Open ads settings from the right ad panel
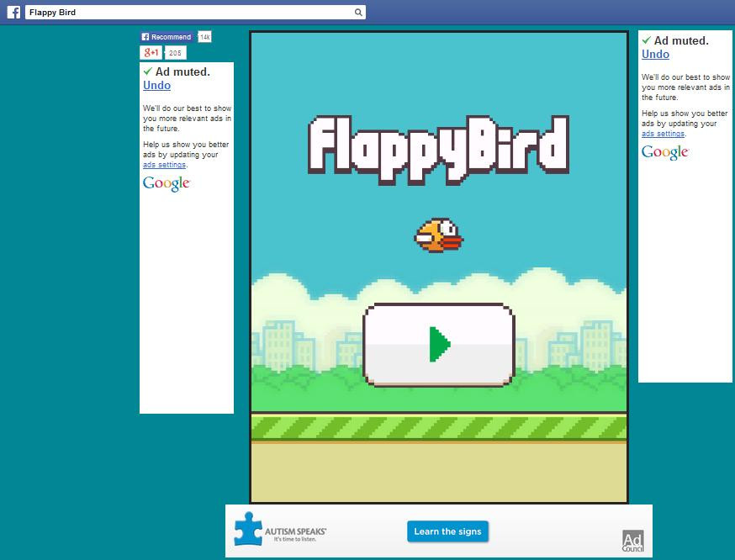 click(x=663, y=133)
